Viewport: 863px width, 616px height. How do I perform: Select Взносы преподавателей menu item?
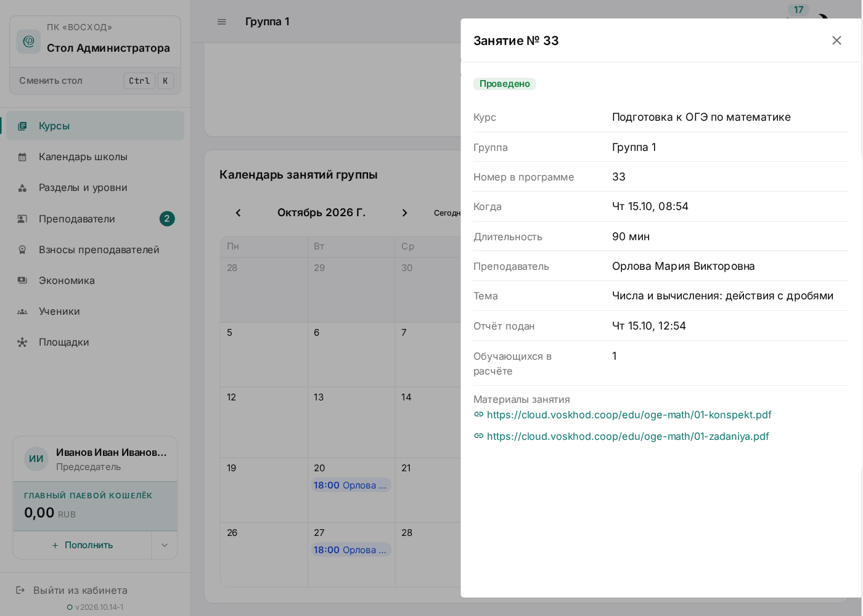(95, 249)
